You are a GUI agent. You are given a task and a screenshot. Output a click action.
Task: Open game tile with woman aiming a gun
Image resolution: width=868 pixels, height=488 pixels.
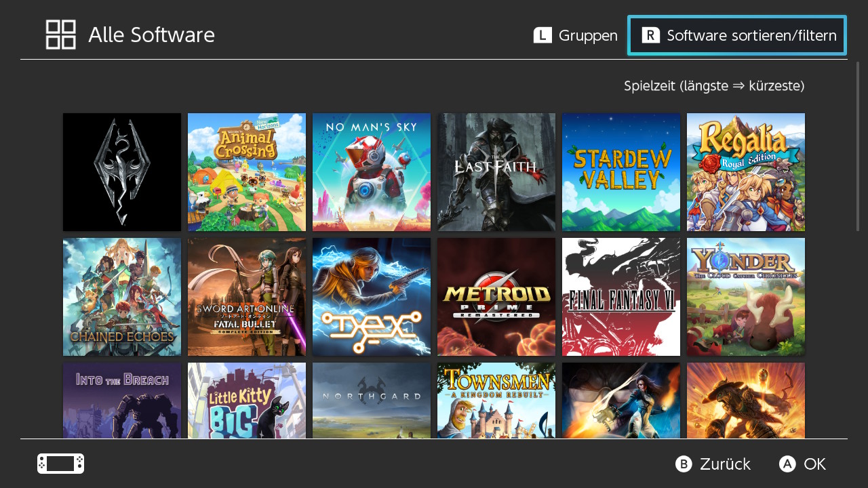tap(621, 401)
